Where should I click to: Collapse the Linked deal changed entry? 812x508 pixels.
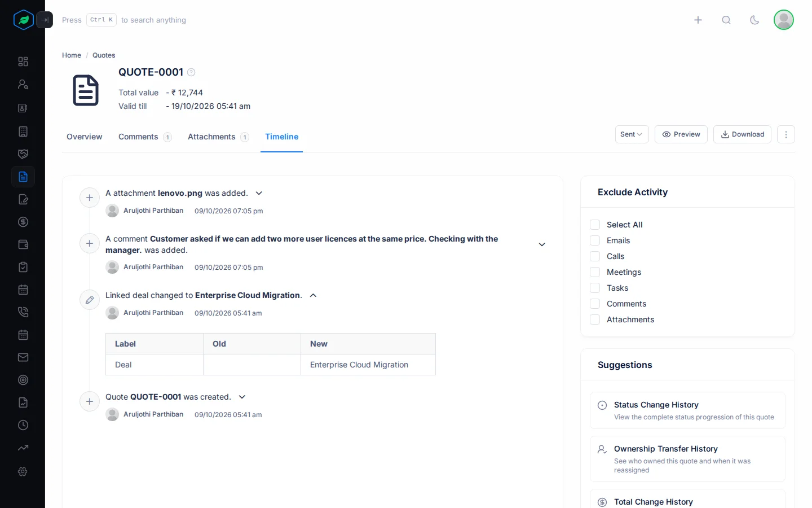pyautogui.click(x=313, y=295)
